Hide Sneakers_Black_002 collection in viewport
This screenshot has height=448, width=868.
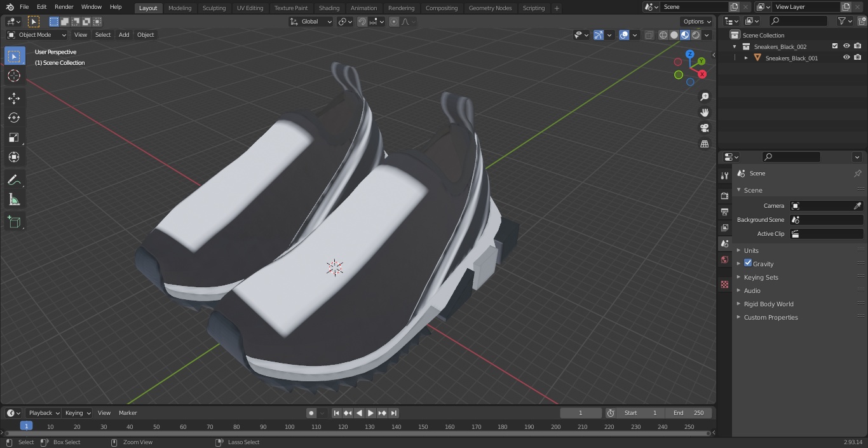(x=846, y=46)
